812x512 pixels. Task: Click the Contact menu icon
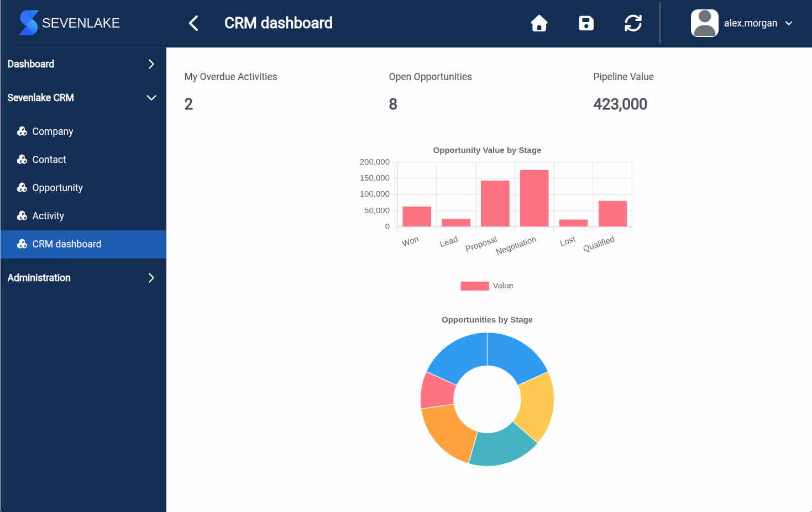22,160
